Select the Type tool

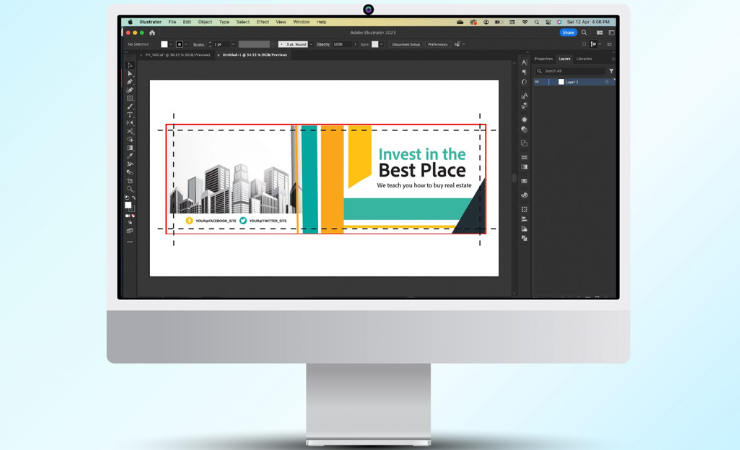click(x=130, y=115)
